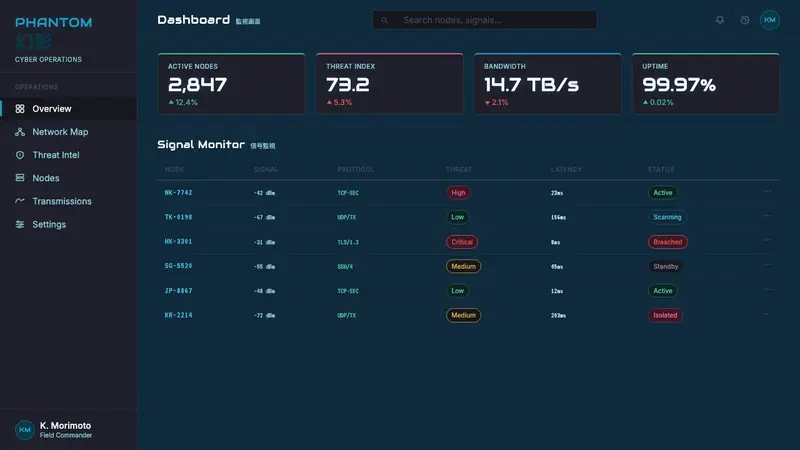Click the Overview grid icon in sidebar
The height and width of the screenshot is (450, 800).
20,109
